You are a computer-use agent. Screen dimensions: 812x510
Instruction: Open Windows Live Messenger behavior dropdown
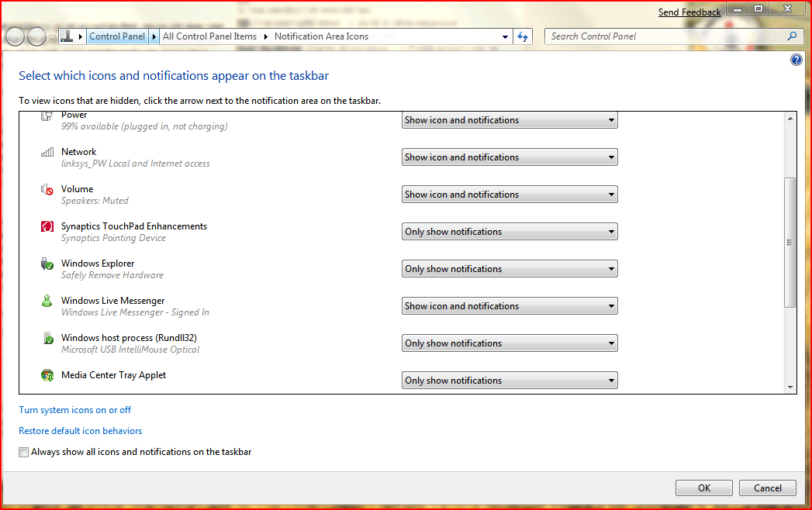click(x=510, y=306)
